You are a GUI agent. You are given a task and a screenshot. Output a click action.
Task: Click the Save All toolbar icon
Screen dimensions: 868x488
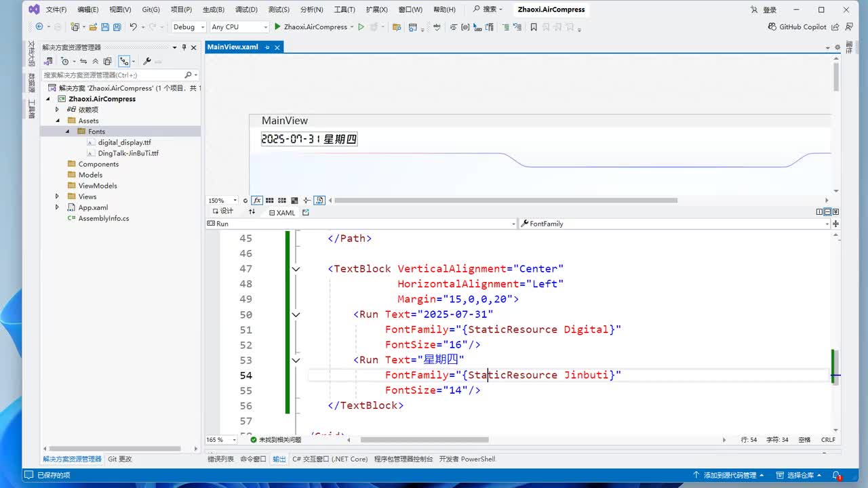117,27
